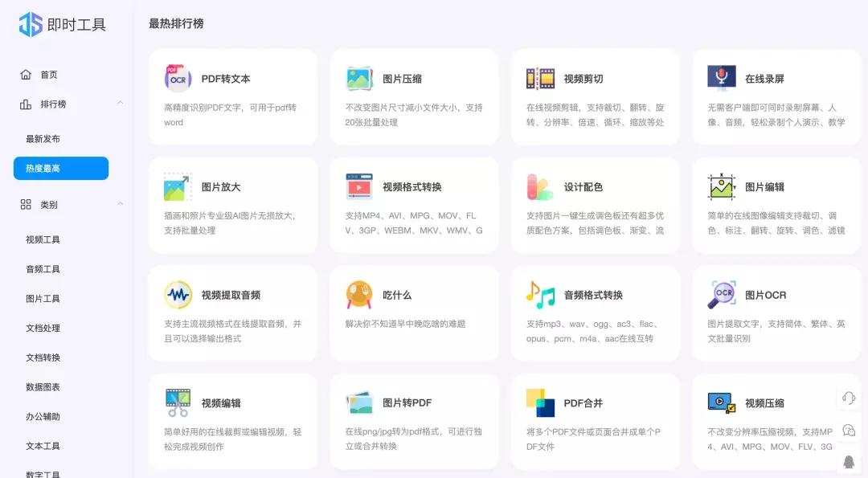Select the 音频格式转换 music note icon
The image size is (868, 478).
click(x=539, y=296)
